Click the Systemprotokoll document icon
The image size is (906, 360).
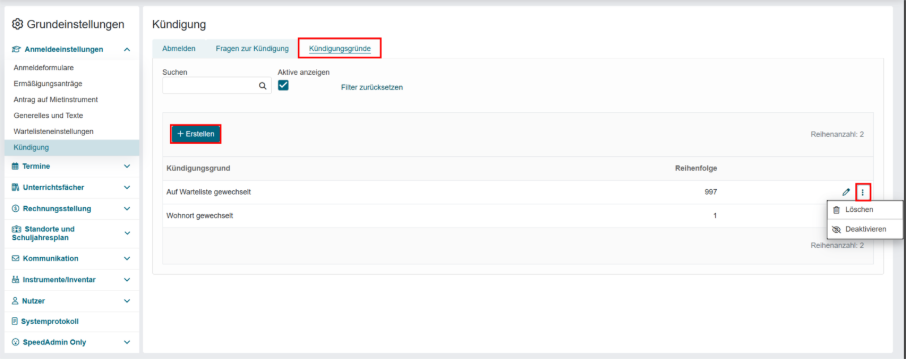[16, 321]
